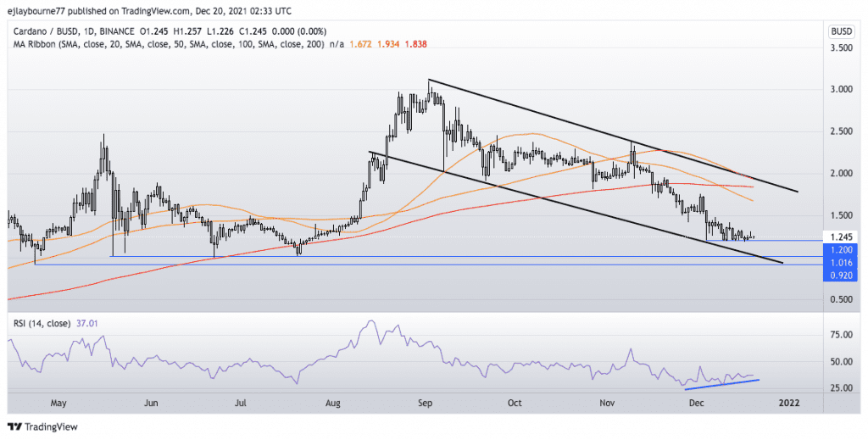Click the blue 1.200 price level tag
Image resolution: width=868 pixels, height=440 pixels.
pos(841,250)
